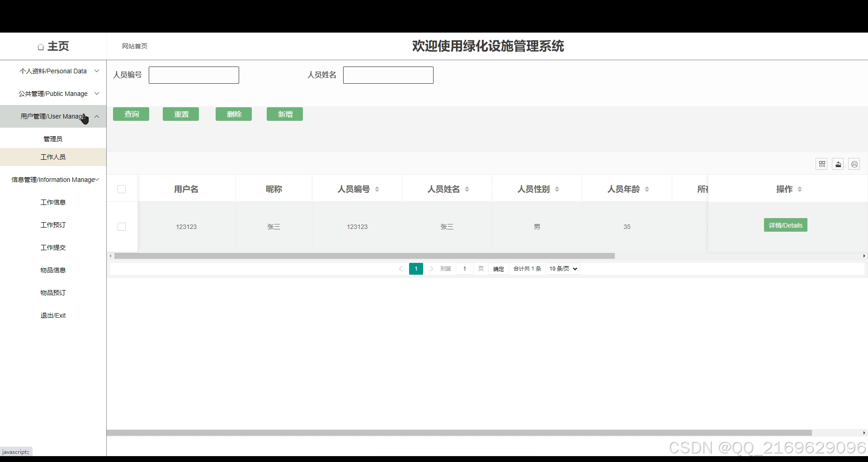Click the 查询 search button
The image size is (868, 462).
coord(131,114)
